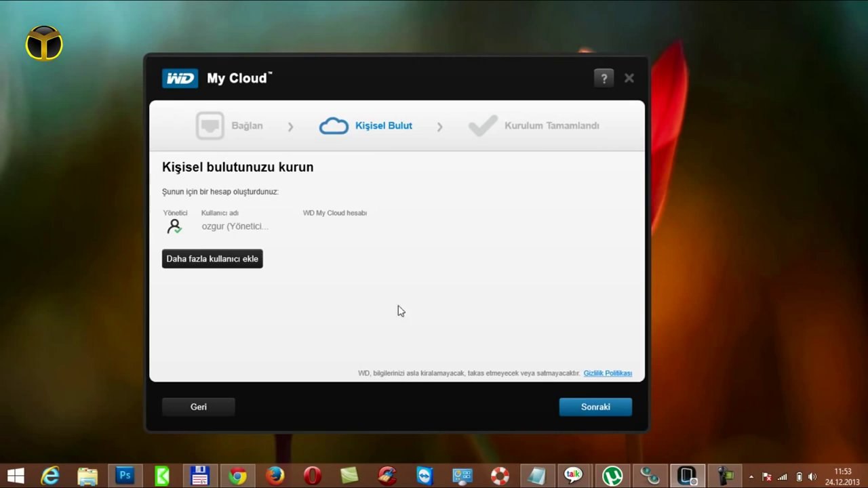The image size is (868, 488).
Task: Open the green notes taskbar icon
Action: coord(349,476)
